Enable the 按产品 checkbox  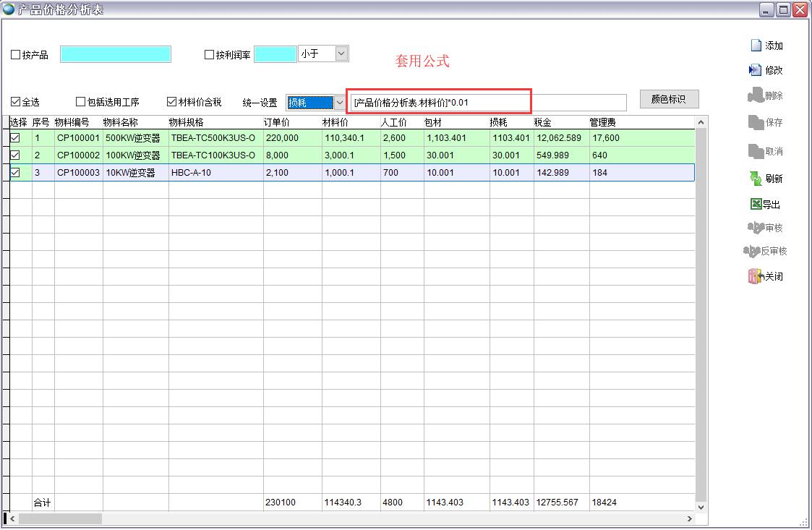pos(16,55)
